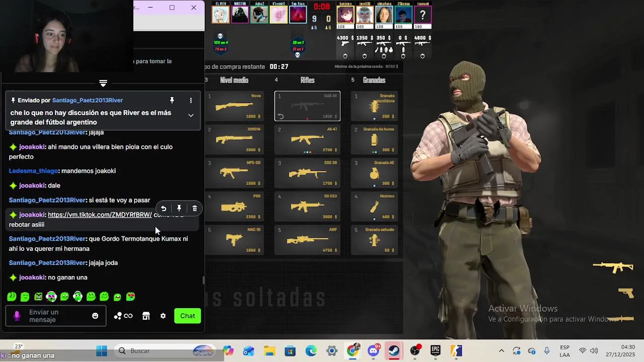Click the Windows Buscar search box
Viewport: 644px width, 362px height.
tap(165, 351)
